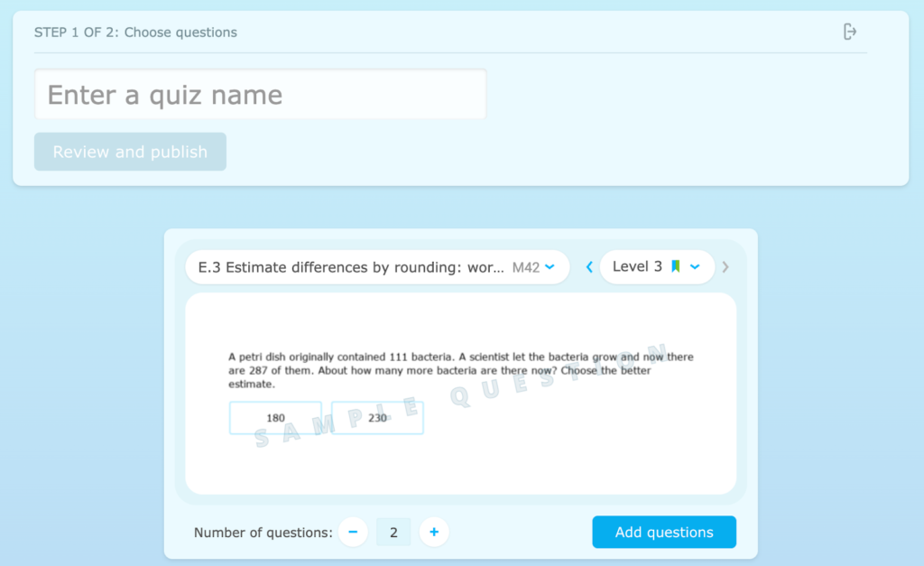Click the 'STEP 1 OF 2: Choose questions' heading
The height and width of the screenshot is (566, 924).
click(x=135, y=32)
